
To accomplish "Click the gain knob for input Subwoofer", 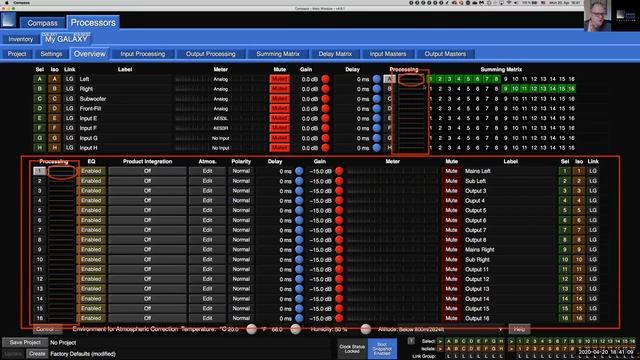I will point(325,99).
